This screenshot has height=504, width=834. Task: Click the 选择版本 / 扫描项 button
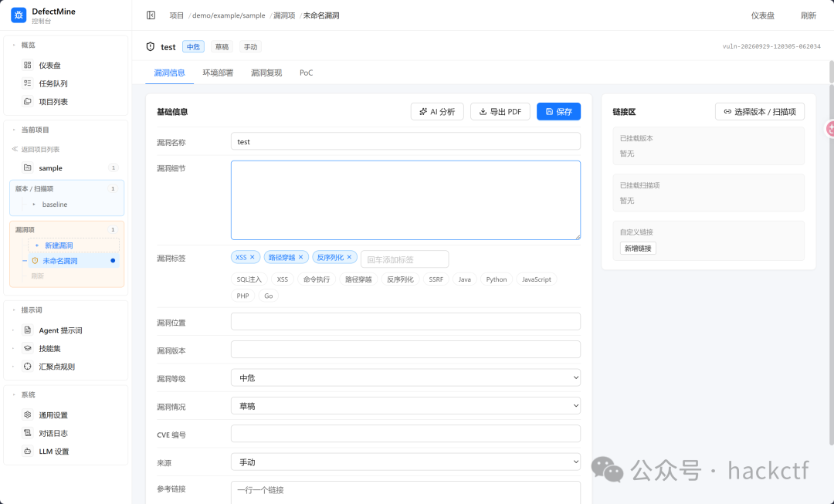tap(760, 112)
